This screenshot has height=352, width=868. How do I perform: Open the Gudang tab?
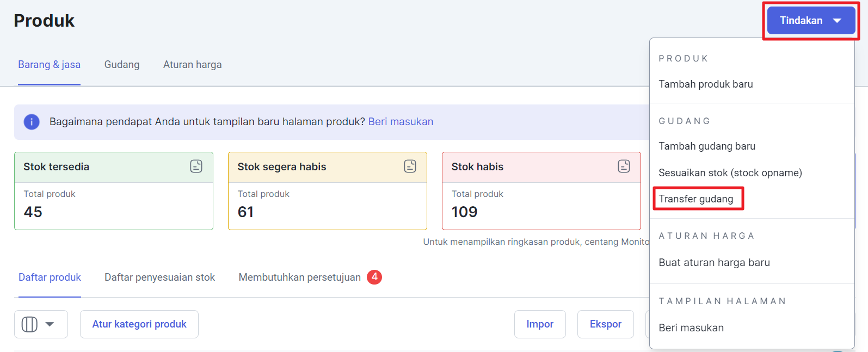(122, 65)
